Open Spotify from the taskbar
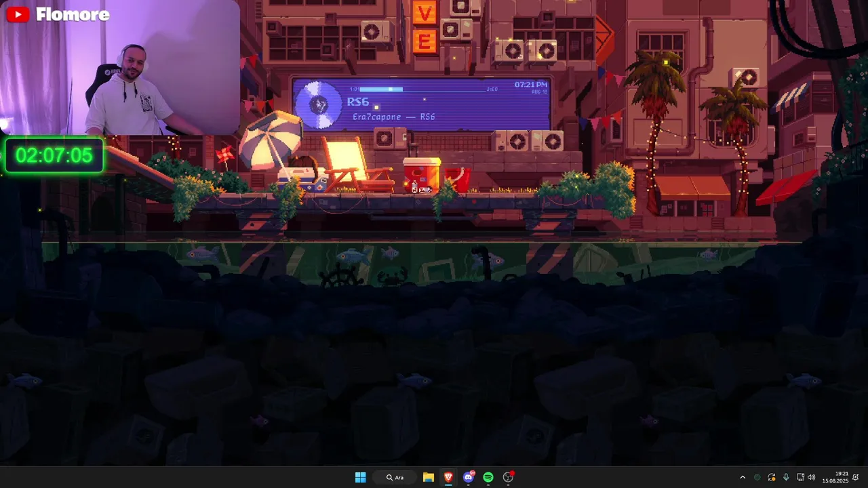868x488 pixels. [x=488, y=477]
